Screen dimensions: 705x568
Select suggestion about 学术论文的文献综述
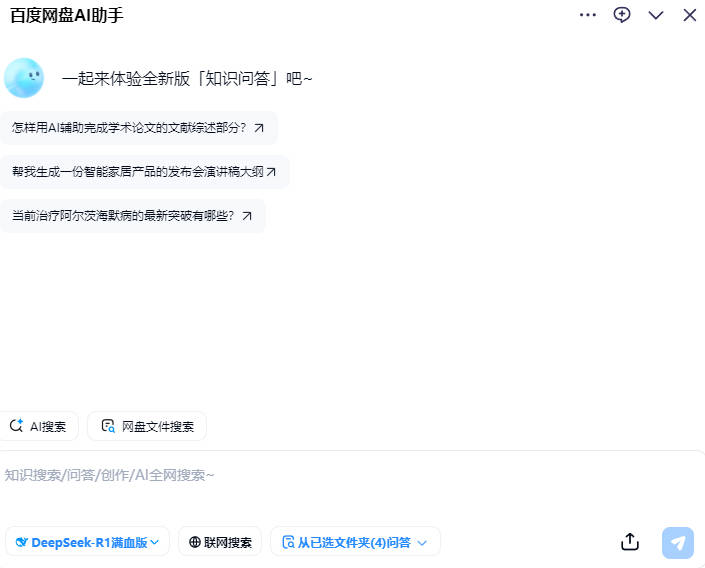(x=138, y=128)
